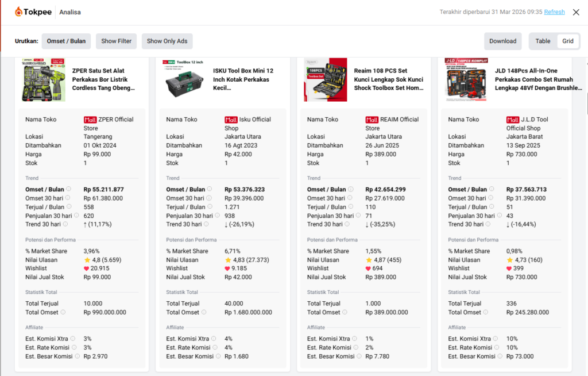Viewport: 588px width, 376px height.
Task: Click info icon next to Omset / Bulan in ZPER card
Action: [x=69, y=189]
